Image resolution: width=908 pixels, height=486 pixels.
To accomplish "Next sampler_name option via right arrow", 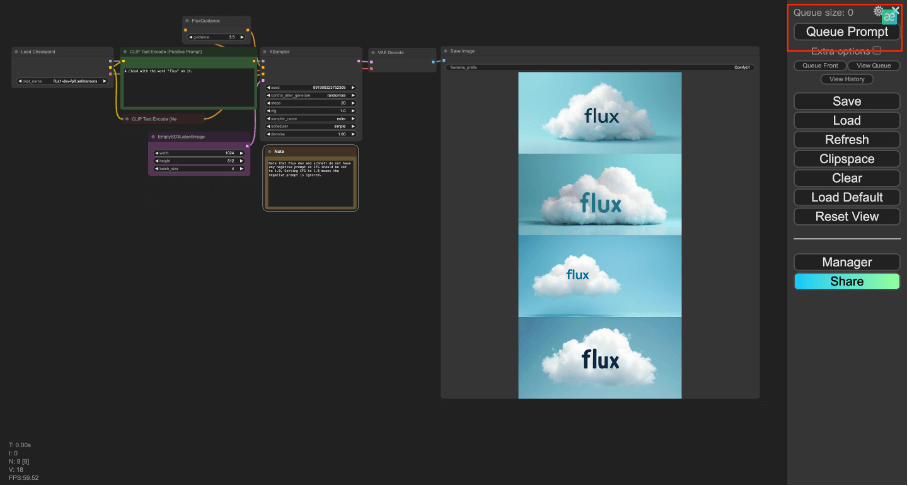I will tap(353, 118).
